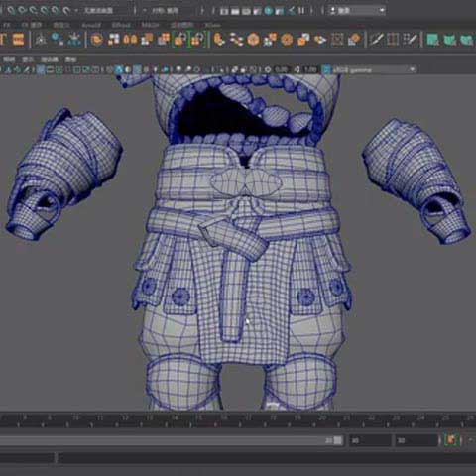The height and width of the screenshot is (476, 476).
Task: Open the 渲染器 panel menu
Action: point(50,59)
